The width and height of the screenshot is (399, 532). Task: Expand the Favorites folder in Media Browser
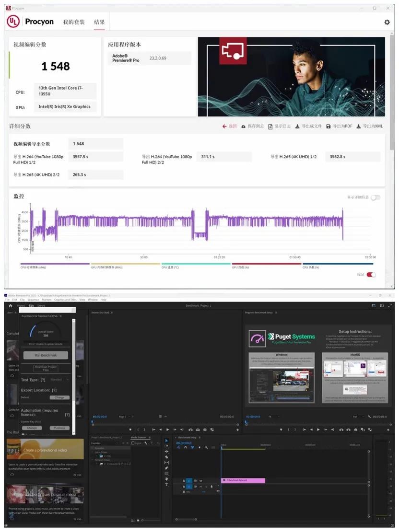pyautogui.click(x=92, y=448)
